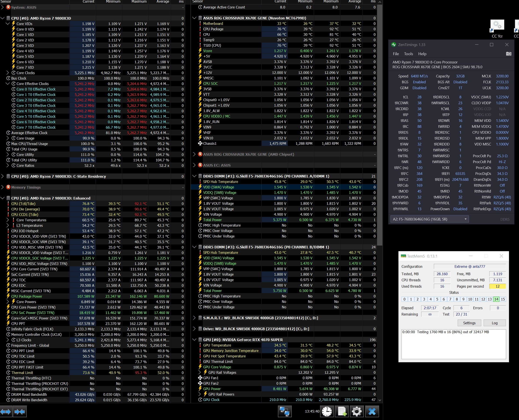Click the expand-columns left-right arrows button
Image resolution: width=519 pixels, height=420 pixels.
click(6, 411)
